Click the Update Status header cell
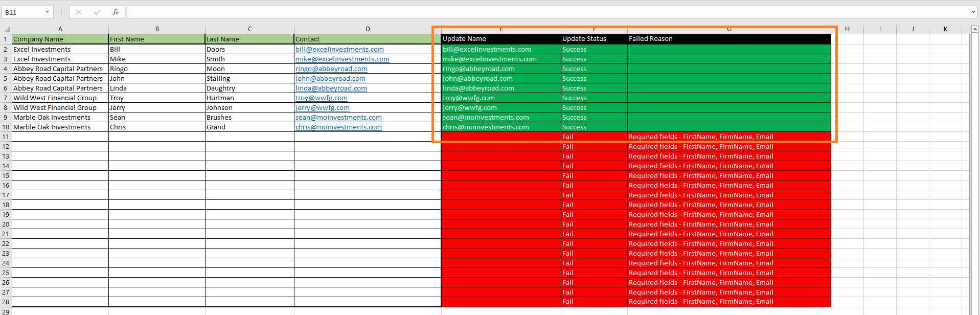 pos(594,39)
